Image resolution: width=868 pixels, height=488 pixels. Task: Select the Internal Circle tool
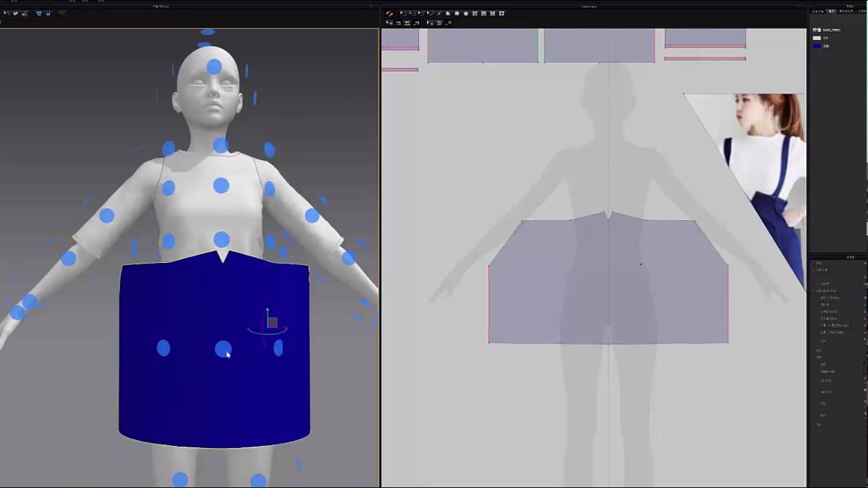(492, 14)
